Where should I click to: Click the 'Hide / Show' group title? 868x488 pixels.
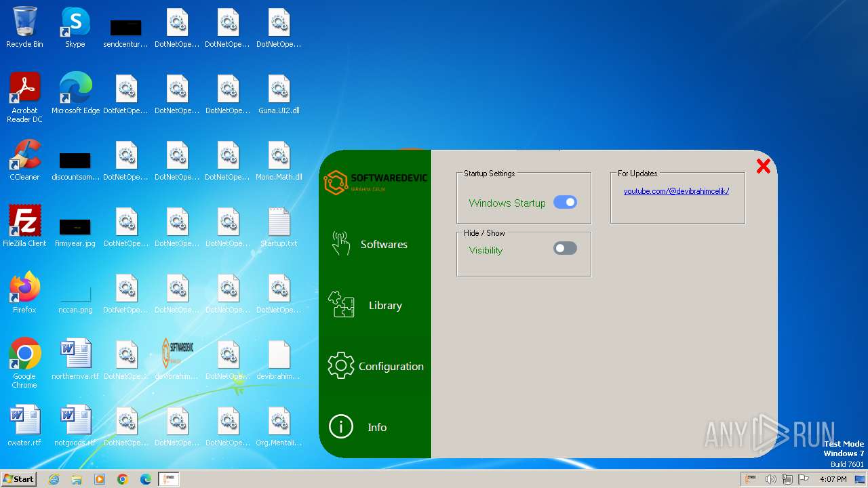pyautogui.click(x=484, y=233)
